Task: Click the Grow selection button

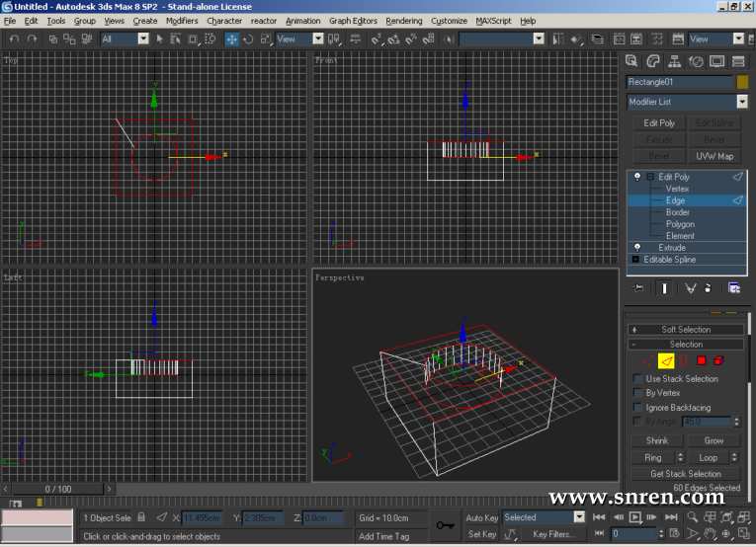Action: pos(714,440)
